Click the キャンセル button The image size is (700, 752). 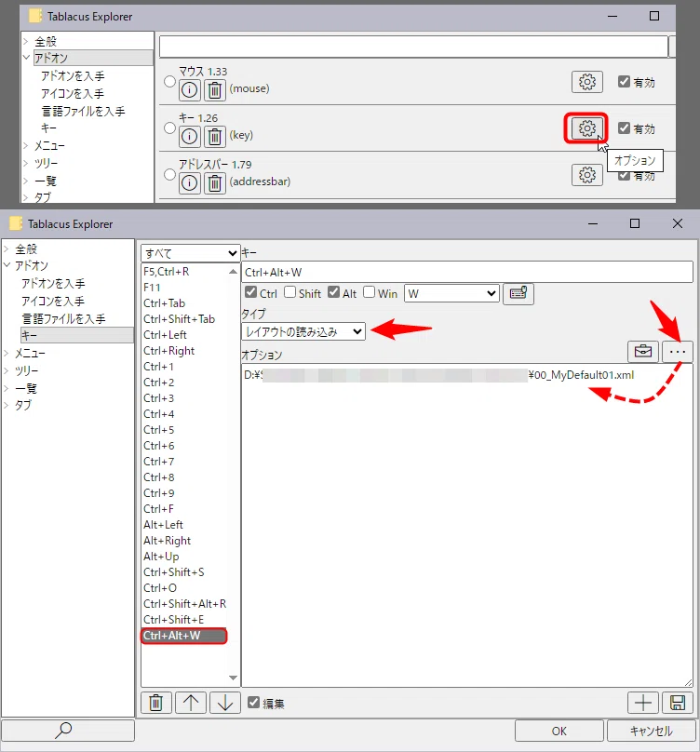coord(651,731)
